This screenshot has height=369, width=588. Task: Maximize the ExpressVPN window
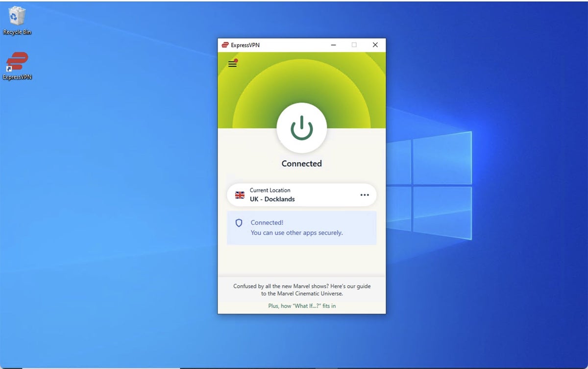(x=354, y=45)
